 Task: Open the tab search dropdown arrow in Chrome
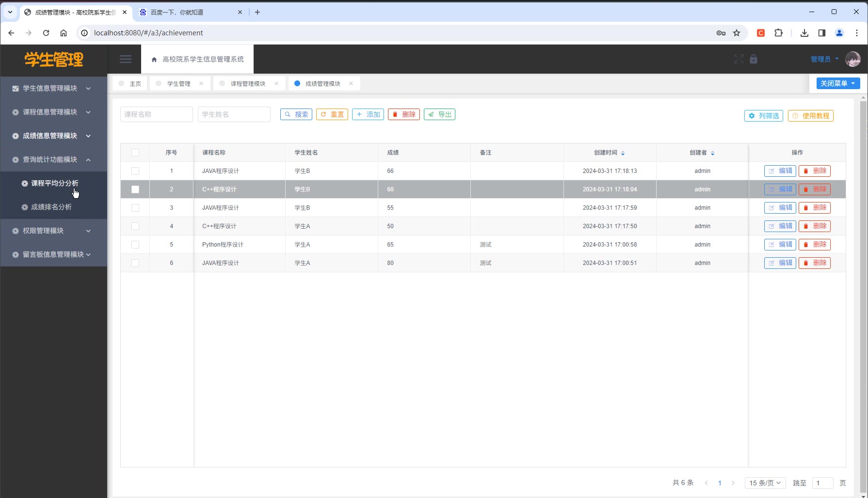(10, 12)
